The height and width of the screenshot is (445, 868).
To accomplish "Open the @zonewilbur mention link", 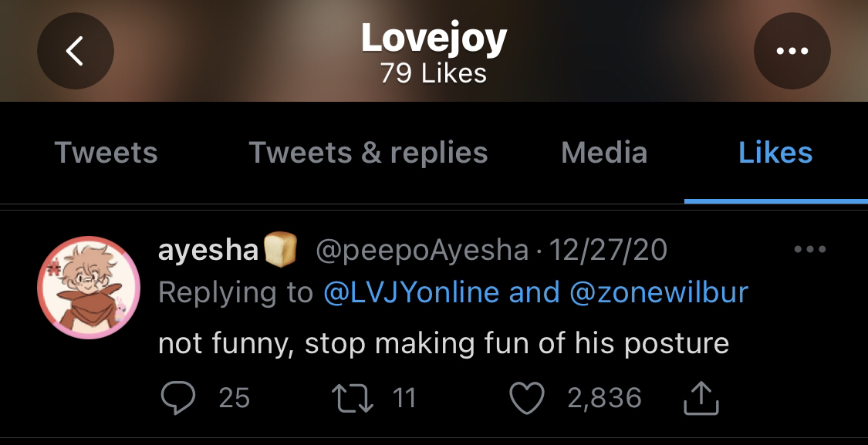I will pyautogui.click(x=659, y=292).
